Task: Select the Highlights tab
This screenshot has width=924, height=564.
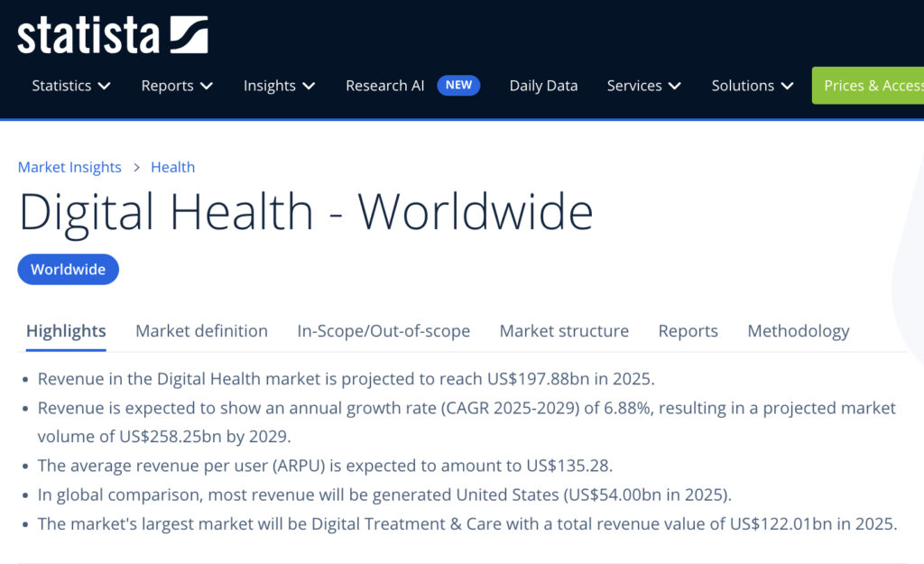Action: click(66, 331)
